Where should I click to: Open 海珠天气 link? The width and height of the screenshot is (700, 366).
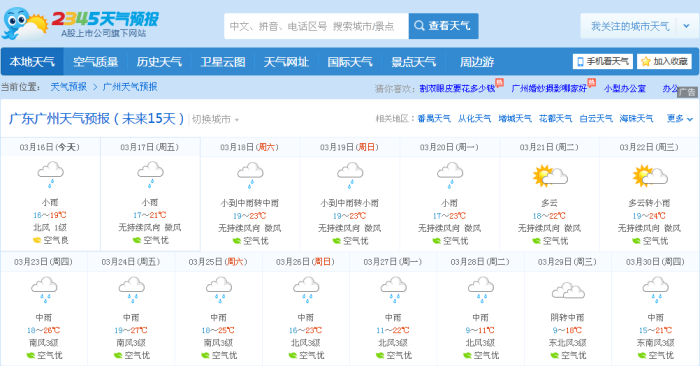(636, 119)
